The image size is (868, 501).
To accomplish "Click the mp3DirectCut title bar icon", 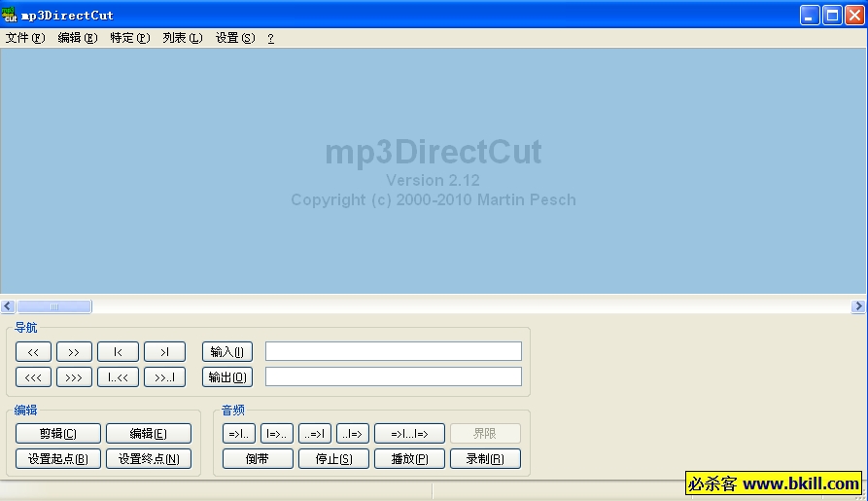I will [x=10, y=15].
